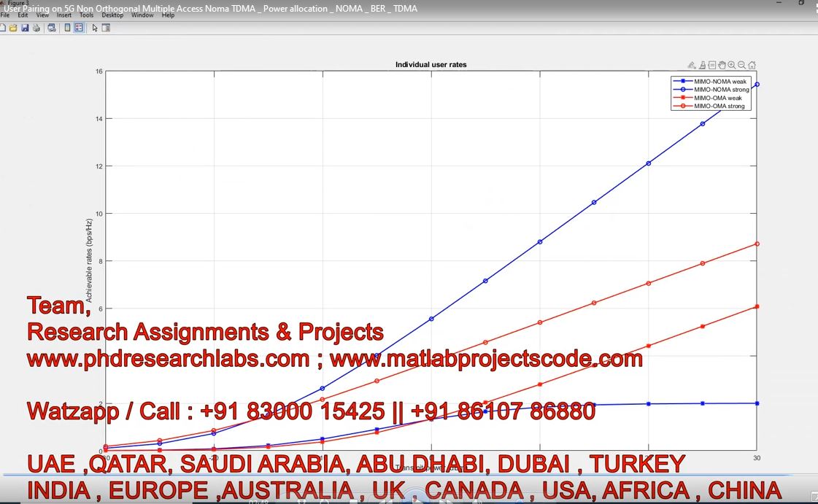The height and width of the screenshot is (504, 818).
Task: Save the figure with the floppy icon
Action: 25,28
